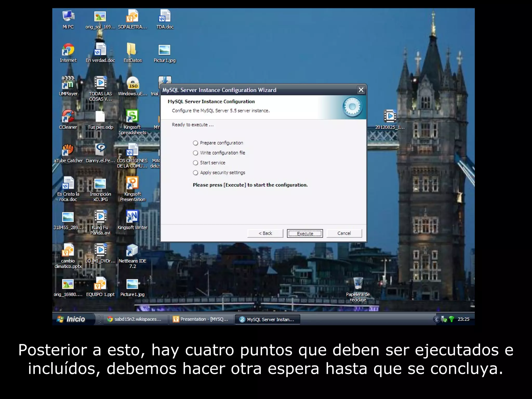532x399 pixels.
Task: Click the wireless network tray icon
Action: [x=452, y=319]
